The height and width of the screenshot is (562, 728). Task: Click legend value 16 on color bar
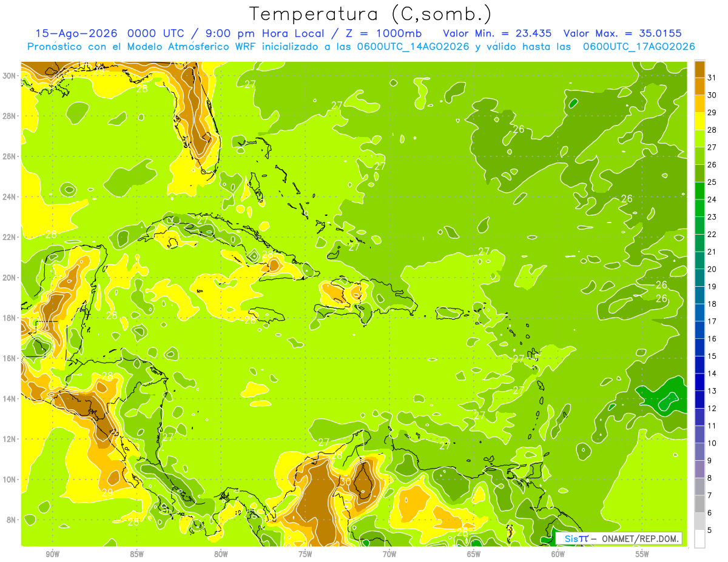tap(712, 339)
